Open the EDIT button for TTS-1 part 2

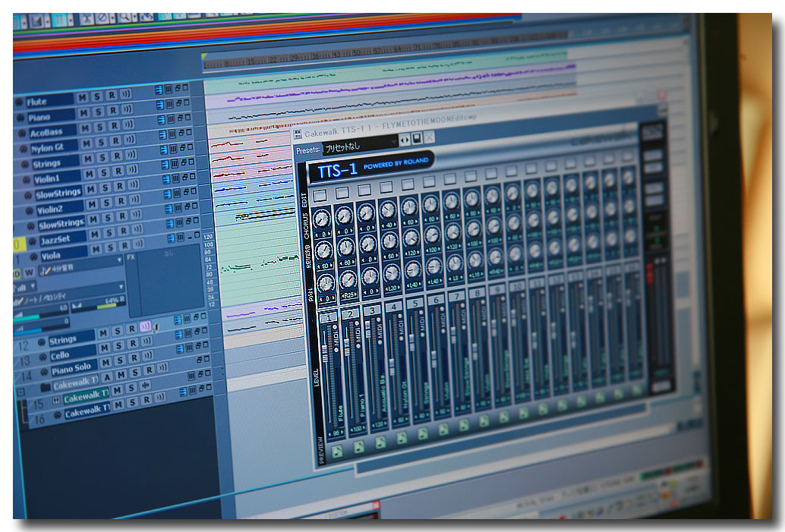342,192
